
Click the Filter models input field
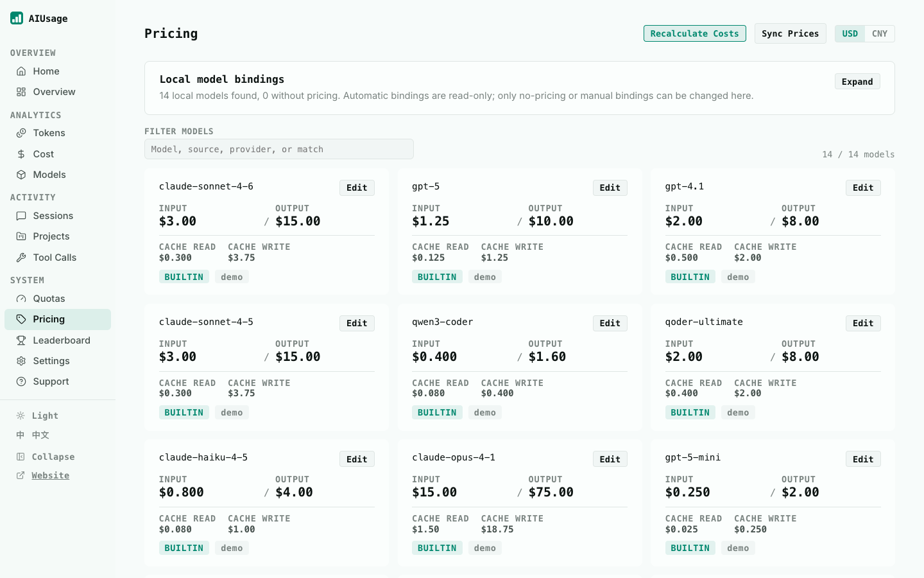279,149
